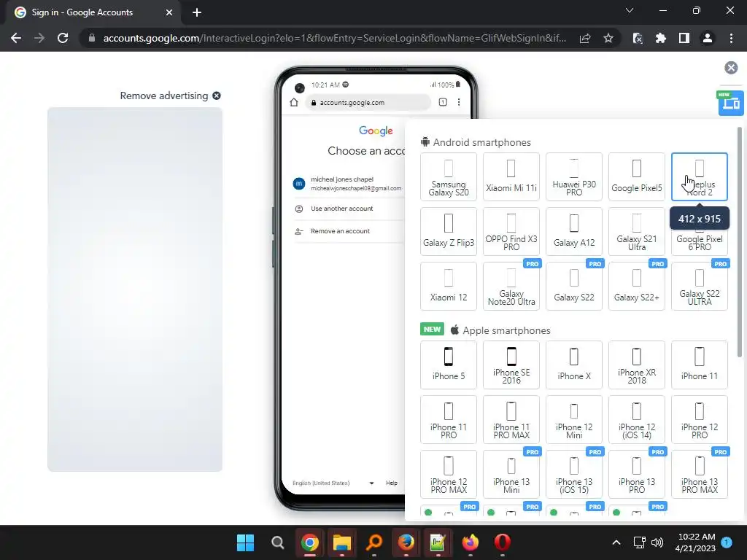The height and width of the screenshot is (560, 747).
Task: Open Opera from the taskbar
Action: click(502, 542)
